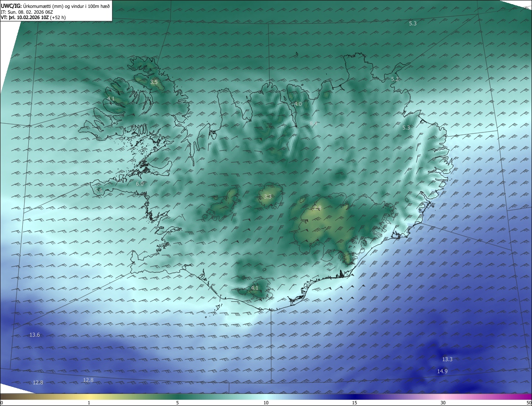The image size is (532, 406).
Task: Click the colorbar tick label '5'
Action: coord(177,403)
